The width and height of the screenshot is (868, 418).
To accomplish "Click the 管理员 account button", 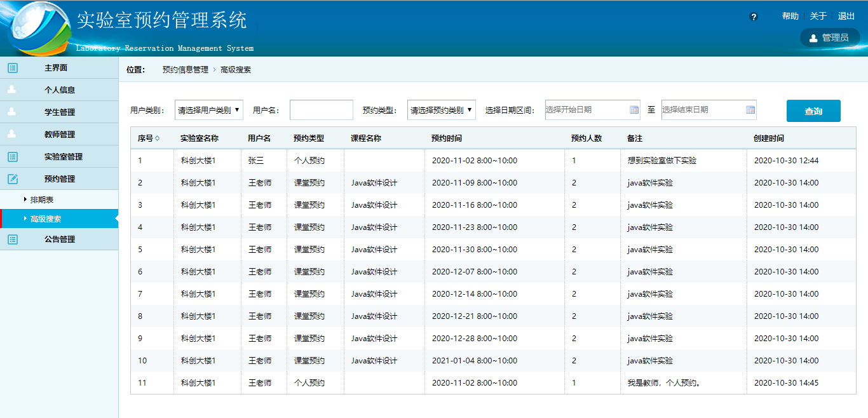I will click(830, 38).
